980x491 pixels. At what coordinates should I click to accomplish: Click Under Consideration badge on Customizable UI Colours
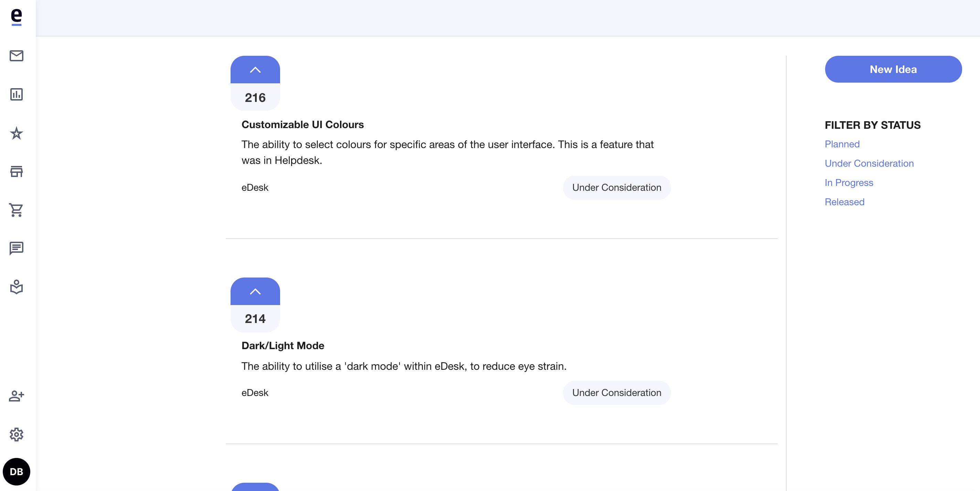click(x=616, y=188)
